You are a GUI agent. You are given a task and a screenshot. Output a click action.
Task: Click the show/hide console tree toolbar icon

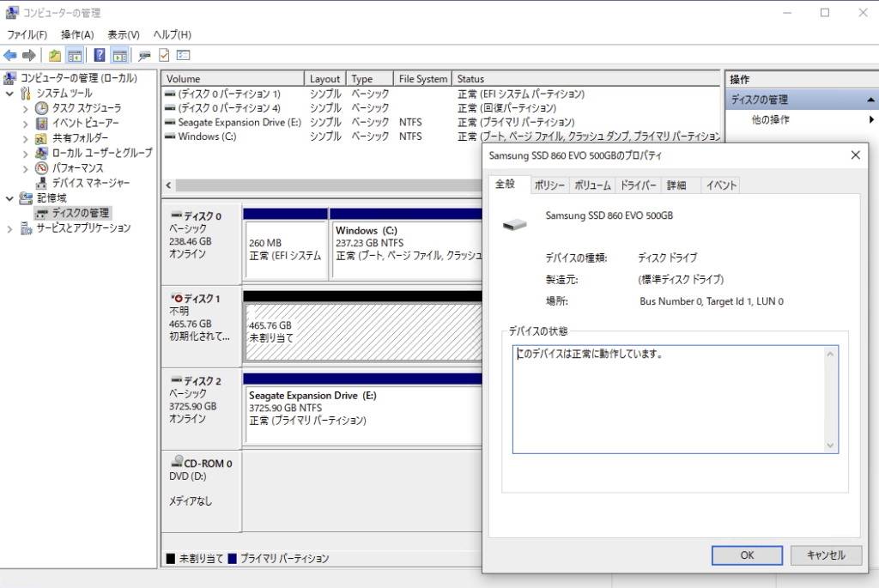(x=76, y=56)
